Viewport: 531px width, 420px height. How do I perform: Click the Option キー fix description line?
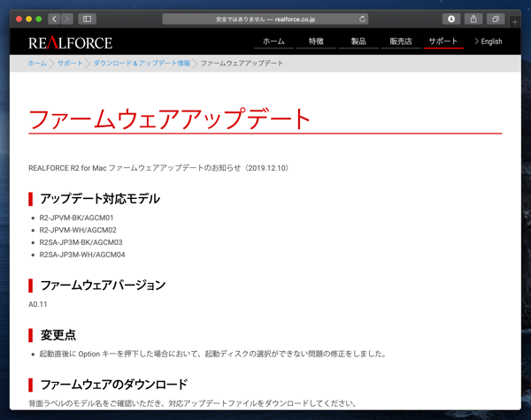tap(213, 354)
